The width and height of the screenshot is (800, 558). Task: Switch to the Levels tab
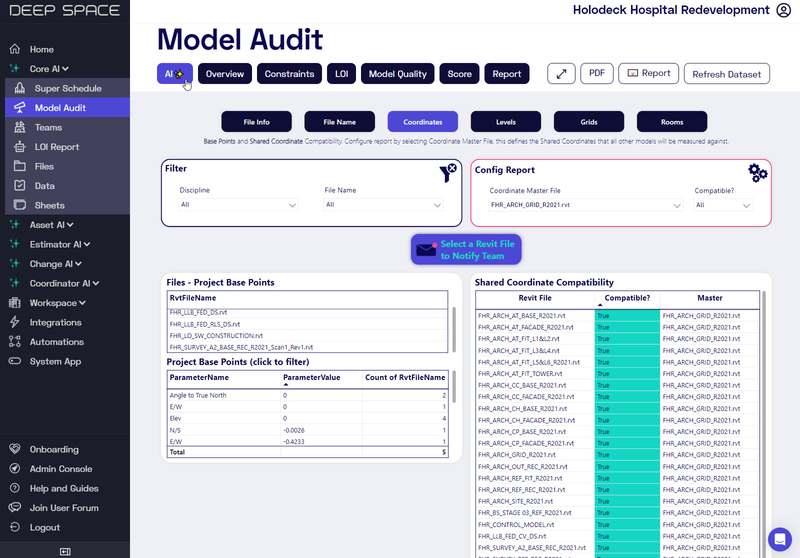[506, 122]
